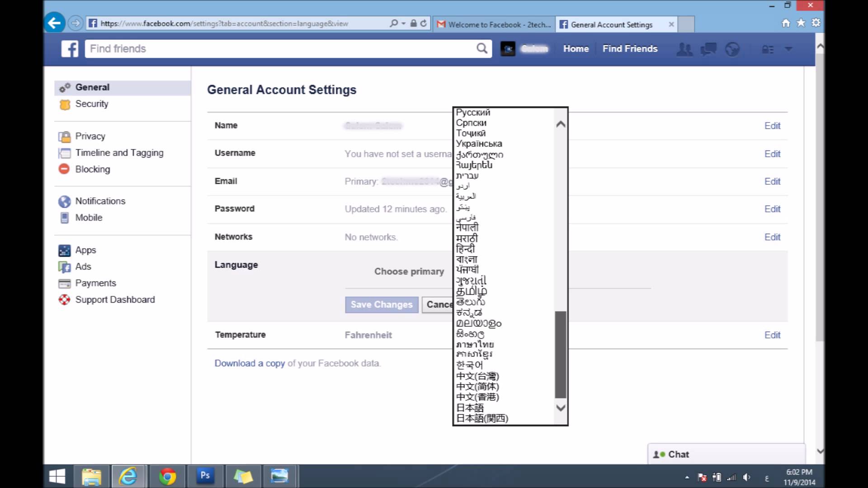Open the notifications globe icon

click(x=732, y=49)
